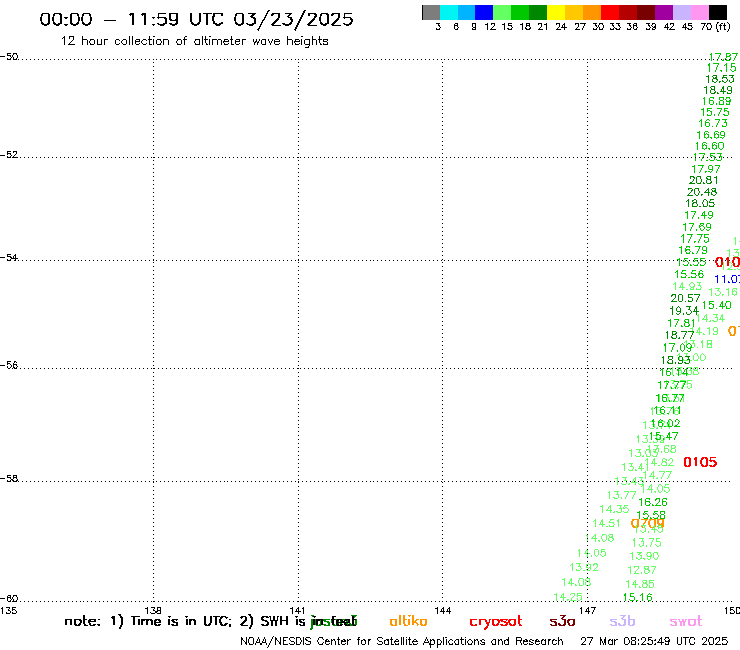Click the wave height value 19.34
Screen dimensions: 740x650
click(x=684, y=311)
